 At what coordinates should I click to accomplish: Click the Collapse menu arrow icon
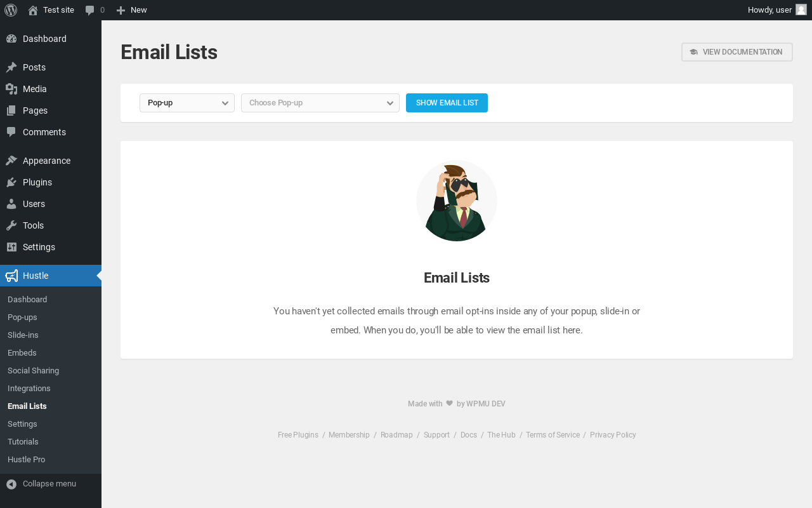[x=11, y=484]
